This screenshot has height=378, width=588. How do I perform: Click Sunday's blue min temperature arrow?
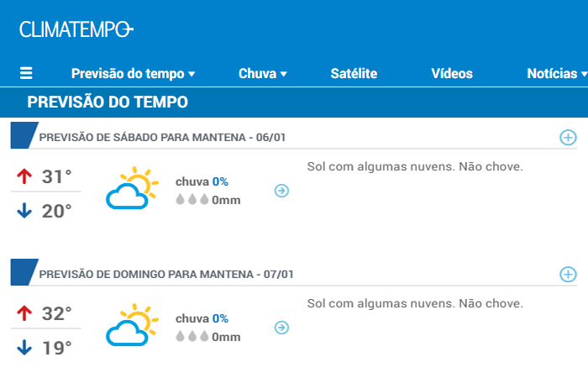(24, 347)
